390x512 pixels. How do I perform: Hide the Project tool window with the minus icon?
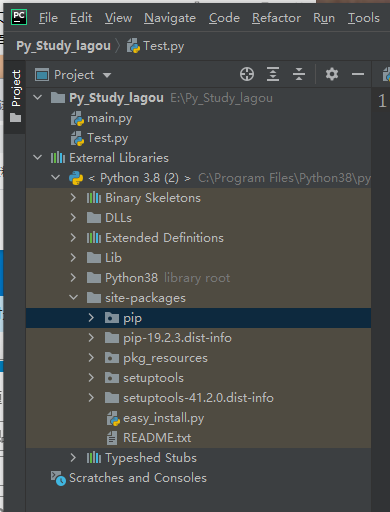[x=358, y=74]
